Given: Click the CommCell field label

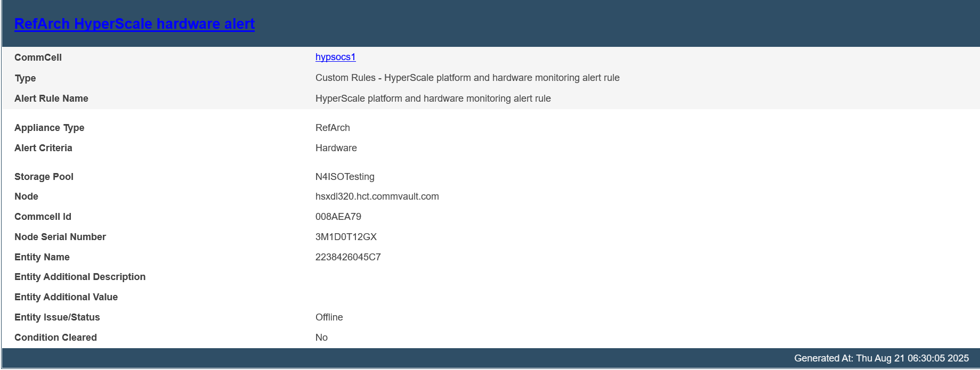Looking at the screenshot, I should (x=38, y=57).
